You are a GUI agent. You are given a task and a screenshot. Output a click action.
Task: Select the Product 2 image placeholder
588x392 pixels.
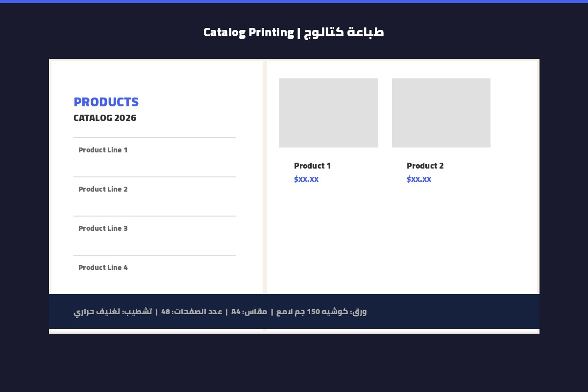441,113
